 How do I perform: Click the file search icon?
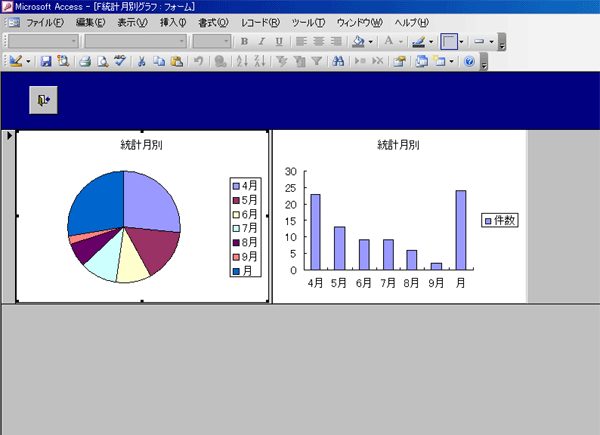tap(63, 61)
